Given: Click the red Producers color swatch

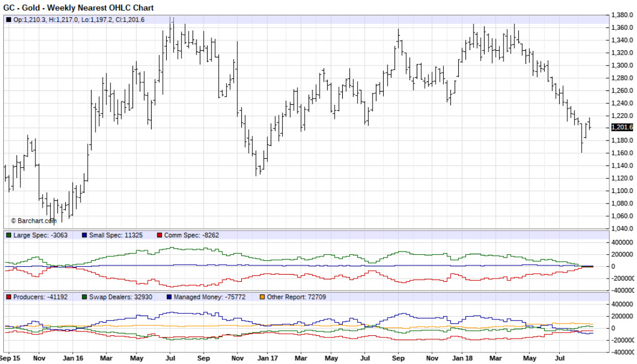Looking at the screenshot, I should 8,297.
